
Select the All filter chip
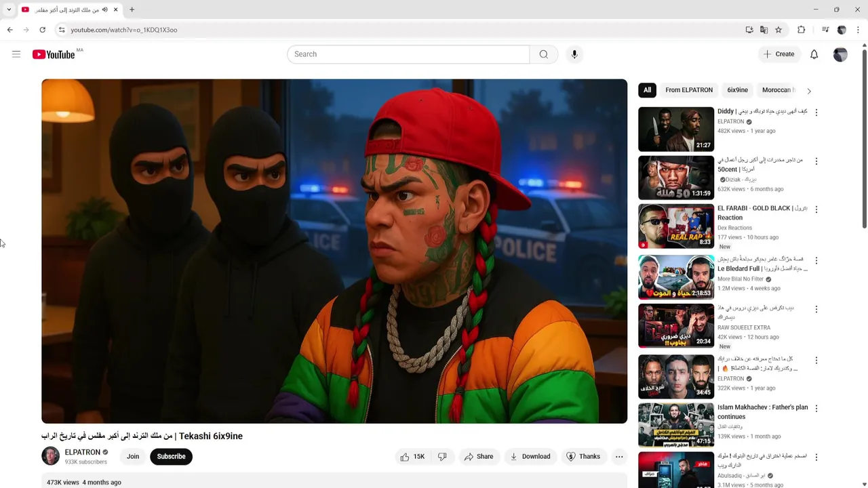pyautogui.click(x=647, y=90)
